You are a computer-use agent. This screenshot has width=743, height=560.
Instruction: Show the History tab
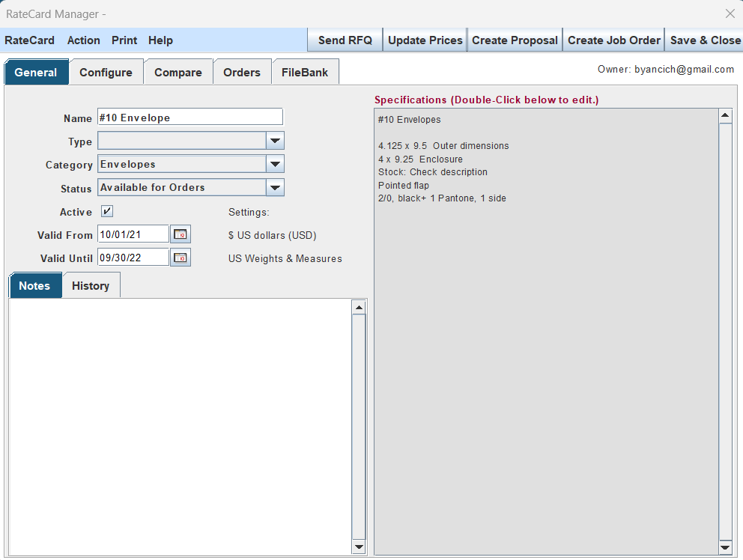[91, 286]
